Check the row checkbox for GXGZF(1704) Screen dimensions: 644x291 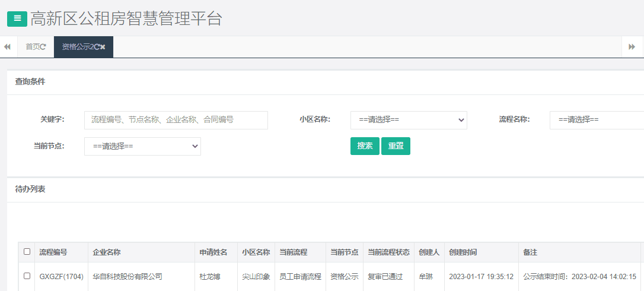click(x=27, y=276)
